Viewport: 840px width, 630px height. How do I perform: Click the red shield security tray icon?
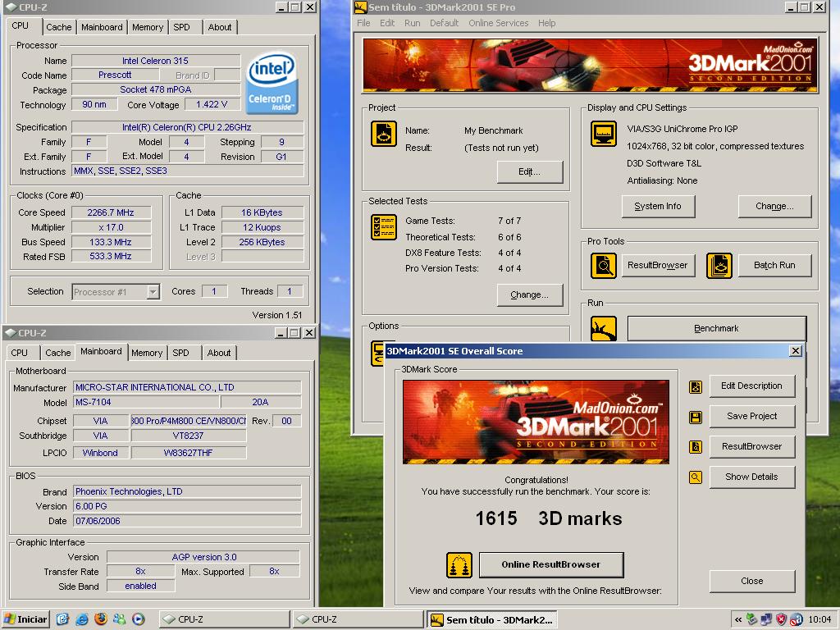pos(782,620)
